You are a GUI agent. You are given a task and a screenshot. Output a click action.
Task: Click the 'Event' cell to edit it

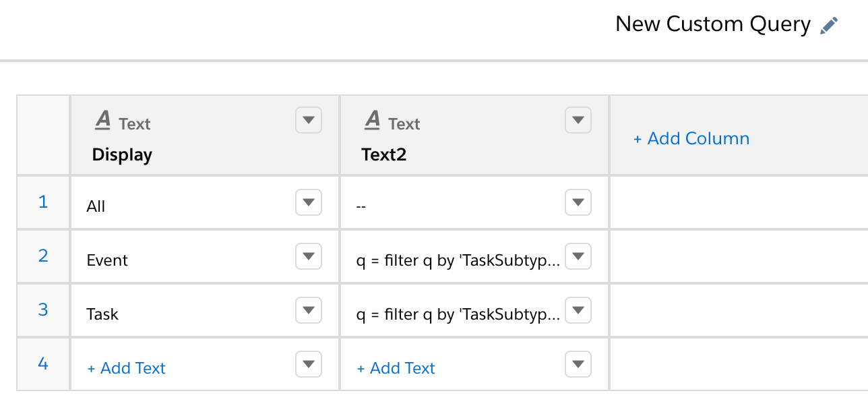pyautogui.click(x=107, y=260)
